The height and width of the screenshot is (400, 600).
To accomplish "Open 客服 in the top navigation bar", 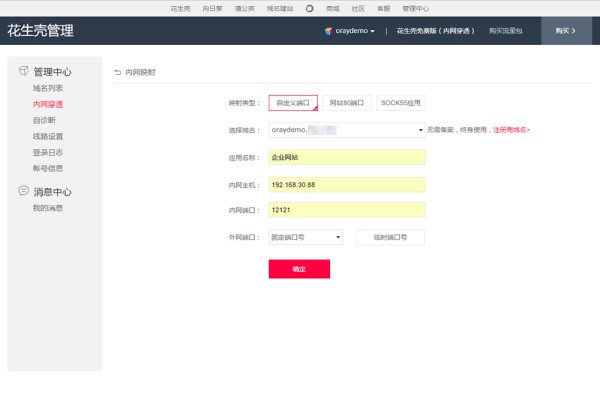I will pos(383,8).
